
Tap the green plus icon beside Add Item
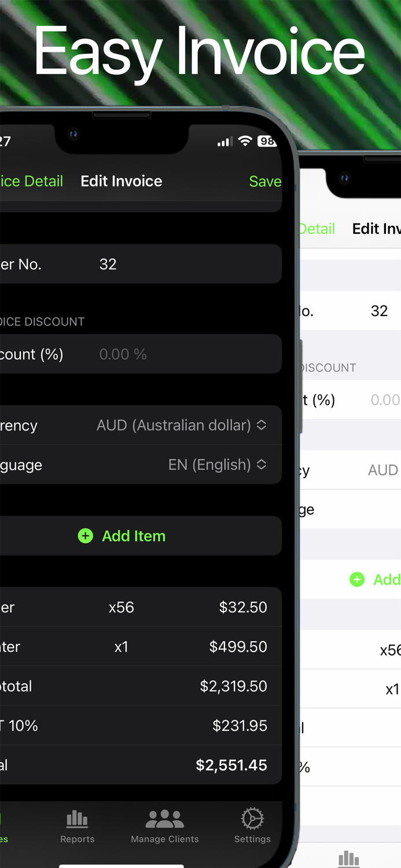[86, 536]
